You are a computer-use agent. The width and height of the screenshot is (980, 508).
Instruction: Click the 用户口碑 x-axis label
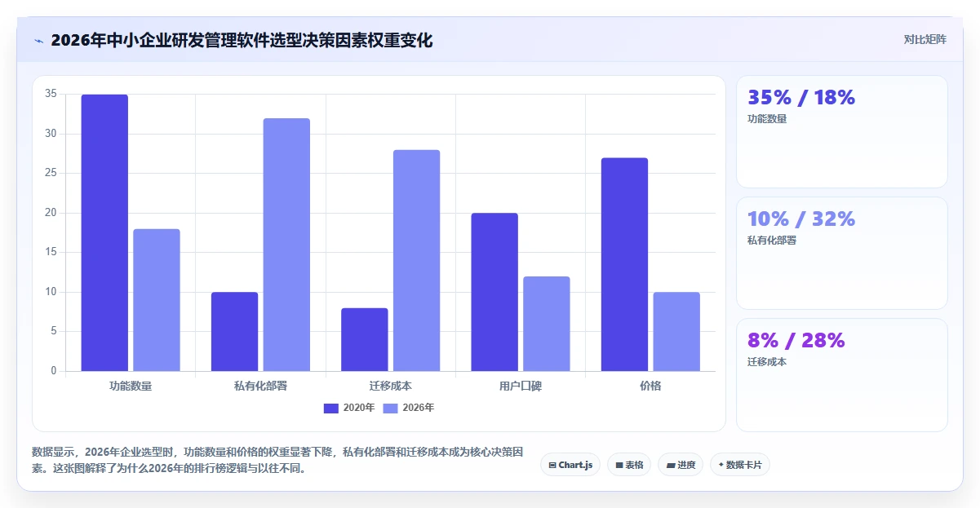(x=521, y=386)
